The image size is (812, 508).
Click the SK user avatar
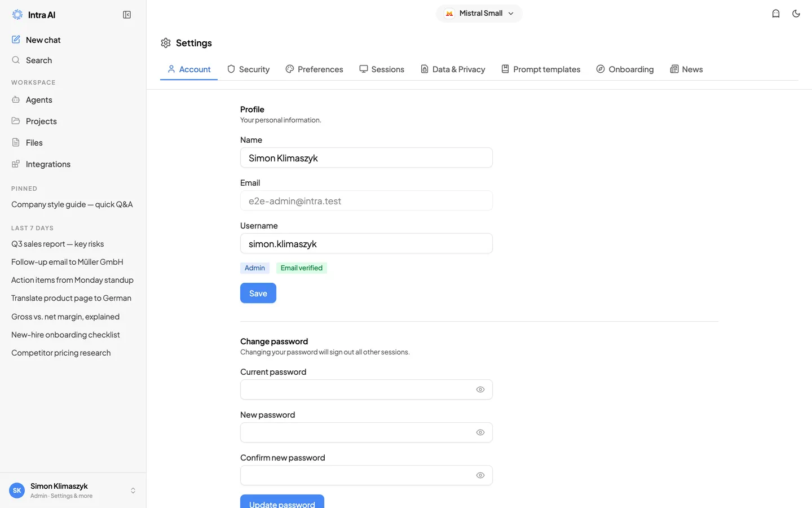[x=17, y=491]
